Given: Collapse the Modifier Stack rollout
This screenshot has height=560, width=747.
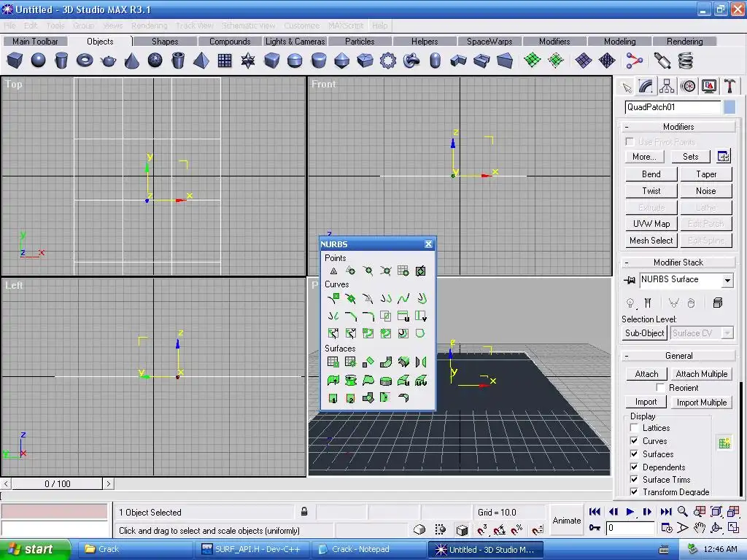Looking at the screenshot, I should point(678,262).
